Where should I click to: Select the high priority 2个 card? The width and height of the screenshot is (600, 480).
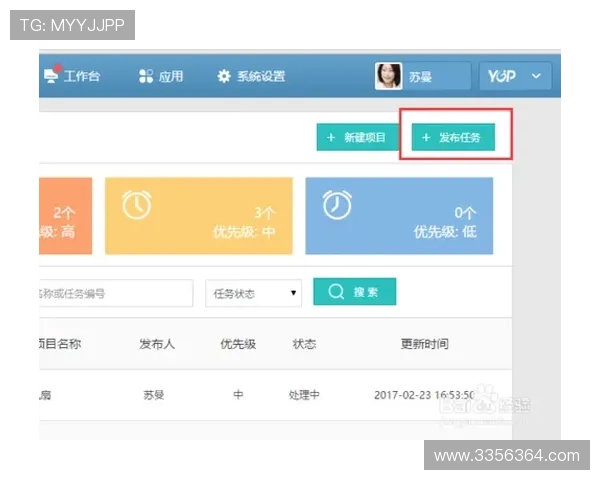point(65,216)
